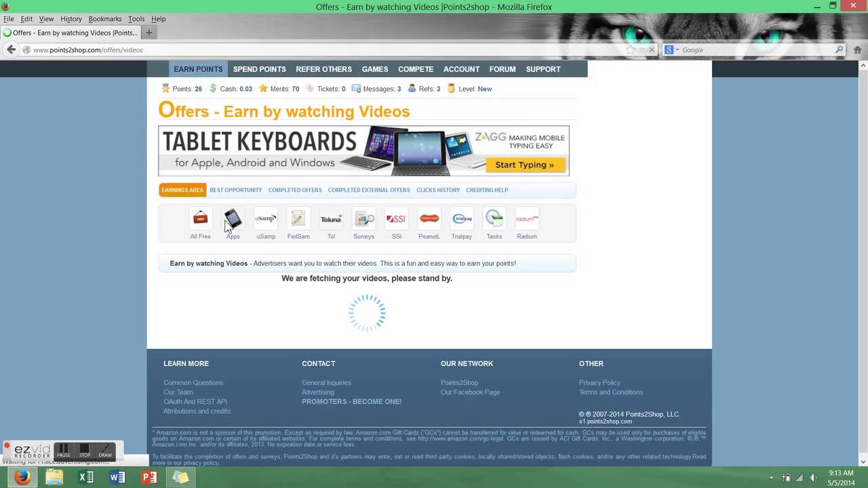This screenshot has width=868, height=488.
Task: Open SUPPORT in the navigation
Action: (543, 69)
